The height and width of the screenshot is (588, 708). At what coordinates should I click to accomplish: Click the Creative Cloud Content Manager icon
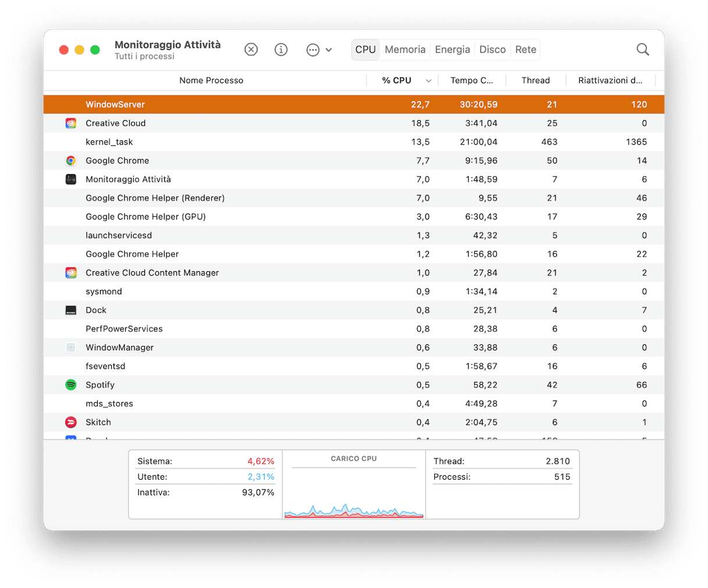pos(70,273)
